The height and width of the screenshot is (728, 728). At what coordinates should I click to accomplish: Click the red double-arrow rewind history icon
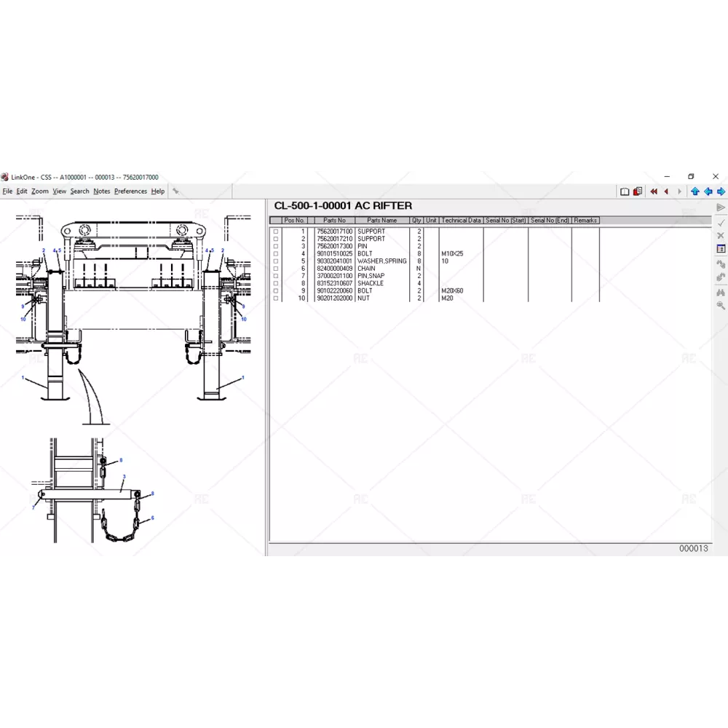coord(654,191)
